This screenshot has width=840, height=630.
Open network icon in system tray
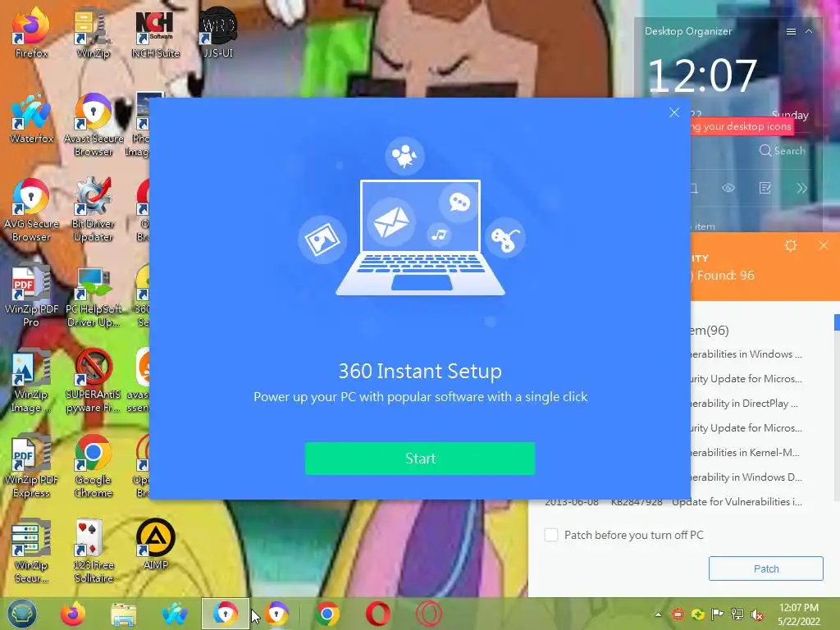coord(737,614)
